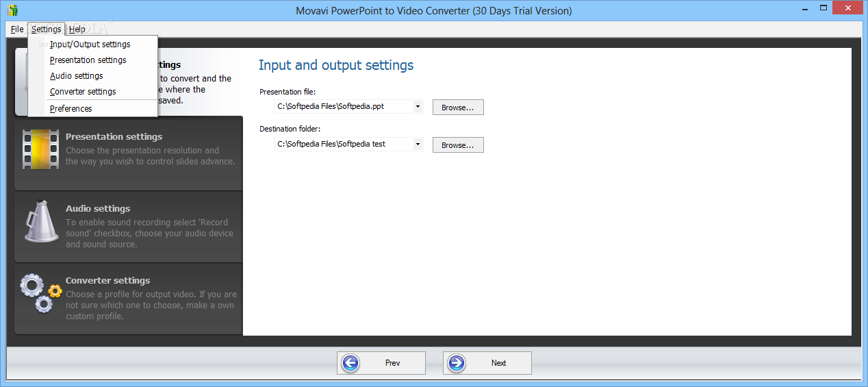Click the 'Presentation file:' label

pyautogui.click(x=288, y=91)
